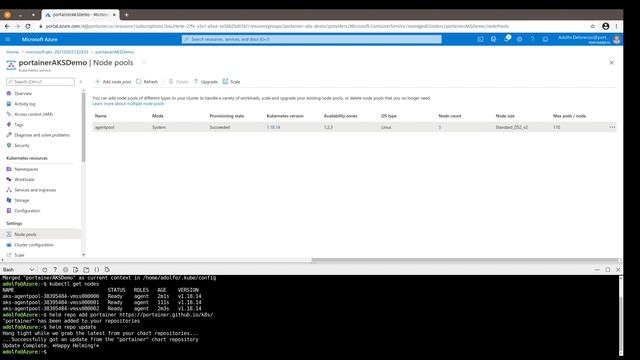Open a new Cloud Shell session icon
640x360 pixels.
86,269
